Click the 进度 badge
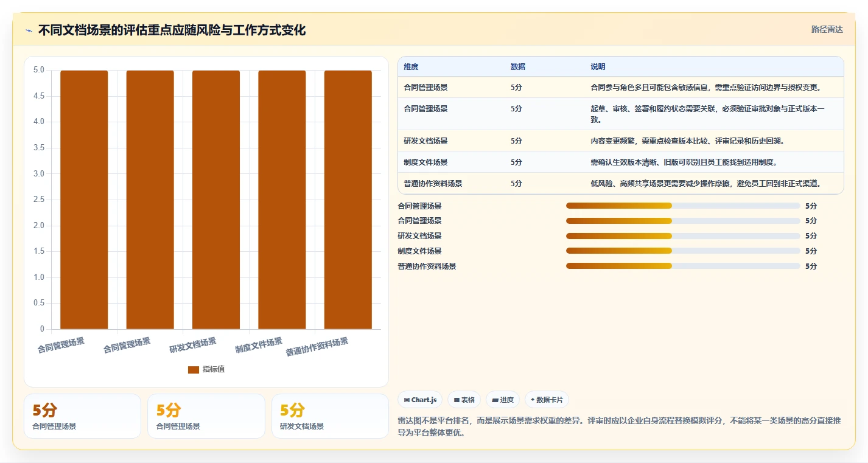This screenshot has width=868, height=463. point(503,400)
